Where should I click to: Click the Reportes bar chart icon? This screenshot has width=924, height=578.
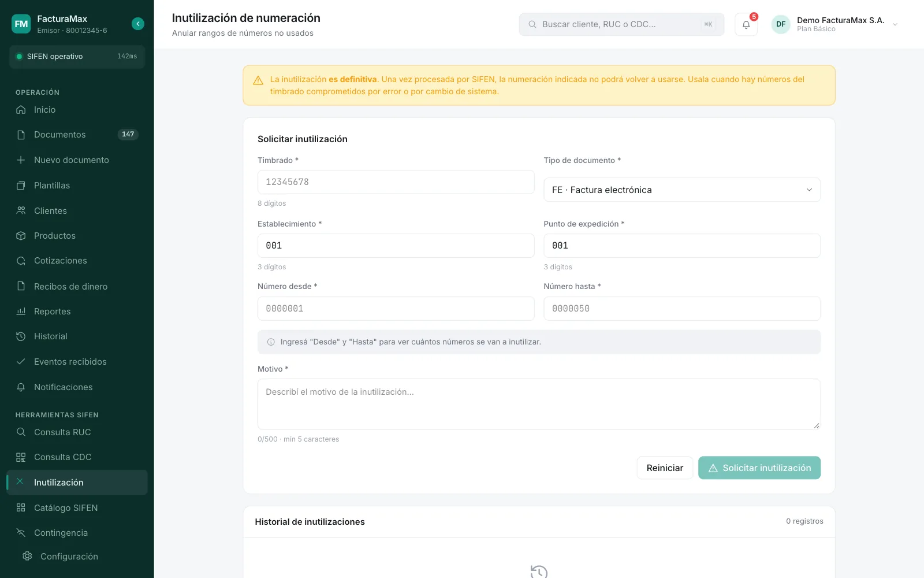tap(21, 312)
